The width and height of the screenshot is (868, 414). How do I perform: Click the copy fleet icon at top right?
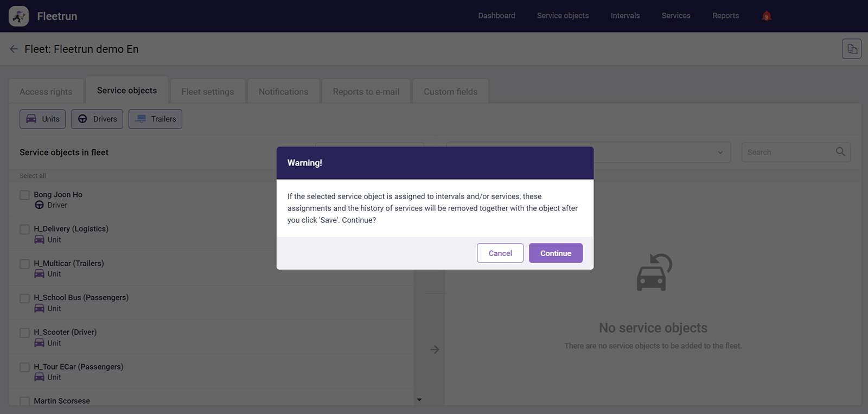tap(851, 49)
